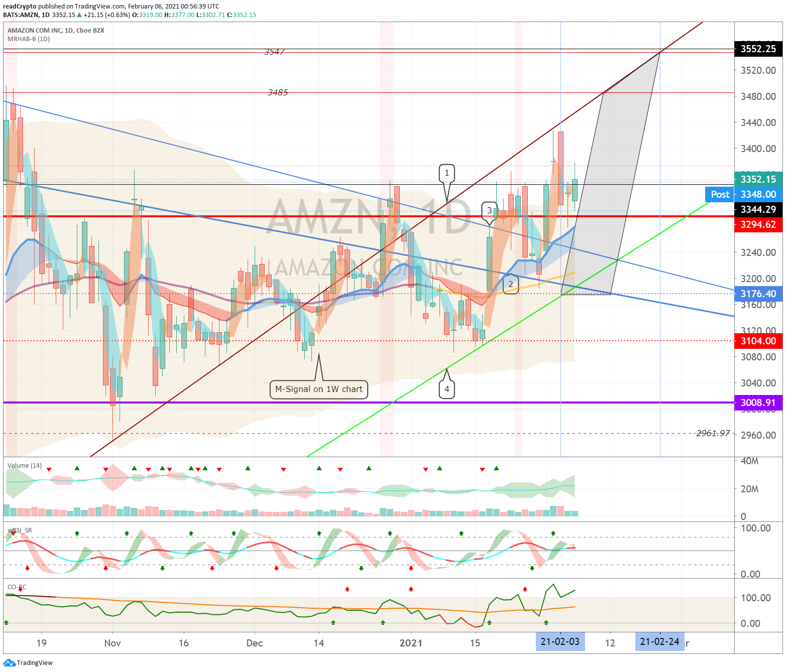The width and height of the screenshot is (786, 672).
Task: Click the 3040.00 price axis tick
Action: point(758,383)
